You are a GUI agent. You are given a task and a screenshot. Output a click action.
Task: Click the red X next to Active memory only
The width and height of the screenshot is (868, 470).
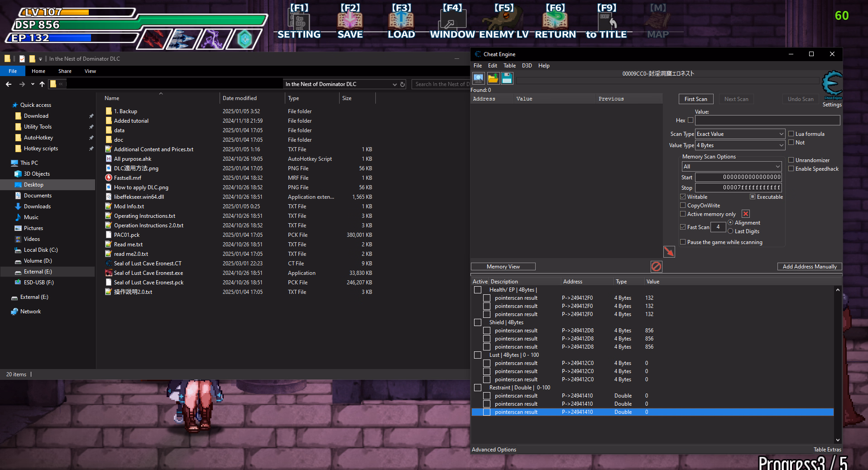pyautogui.click(x=746, y=214)
